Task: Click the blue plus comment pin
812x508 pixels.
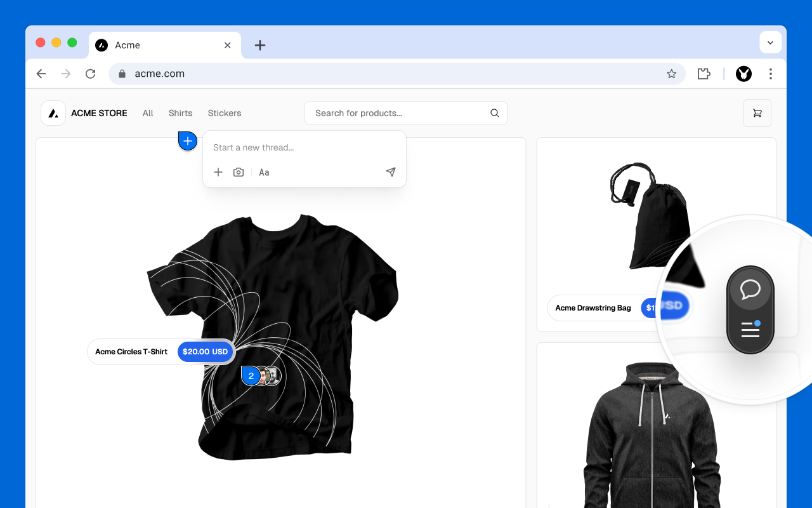Action: pyautogui.click(x=188, y=141)
